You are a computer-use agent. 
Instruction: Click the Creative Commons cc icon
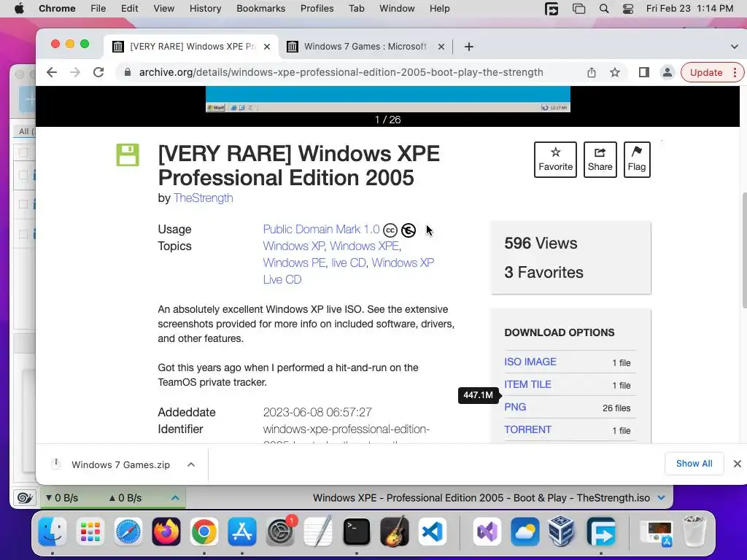390,230
